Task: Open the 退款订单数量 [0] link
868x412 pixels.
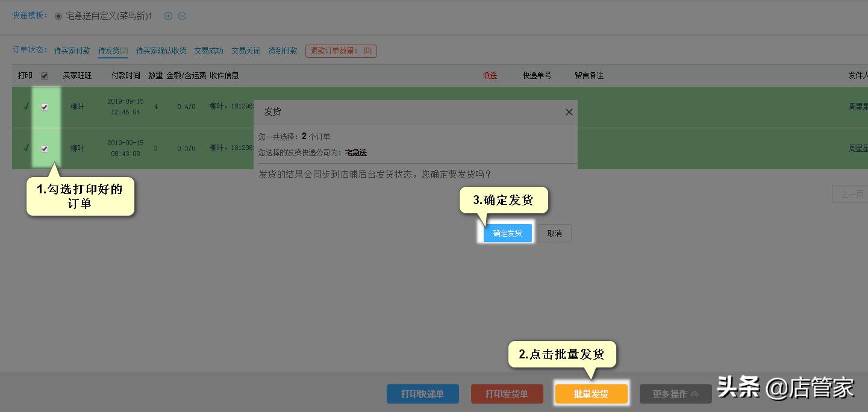Action: (341, 51)
